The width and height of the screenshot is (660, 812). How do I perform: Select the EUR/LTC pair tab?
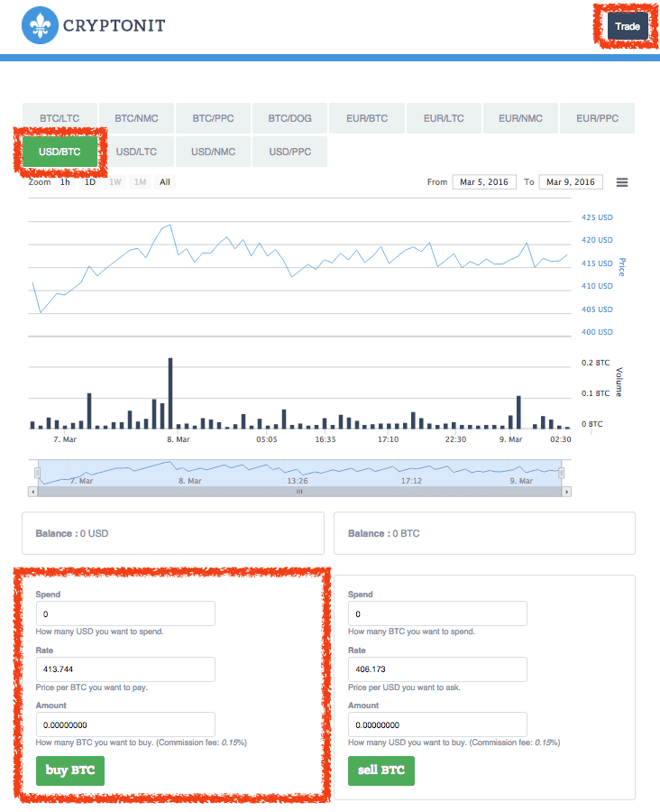[444, 118]
